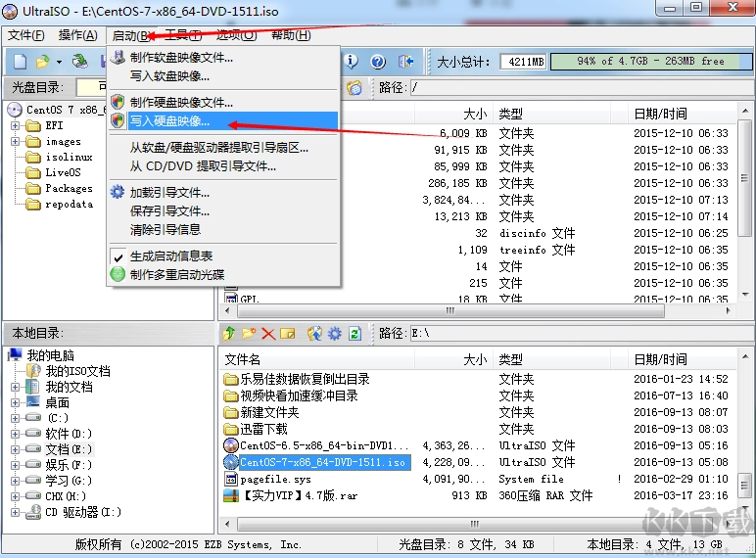
Task: Click the Up folder icon in local toolbar
Action: click(229, 334)
